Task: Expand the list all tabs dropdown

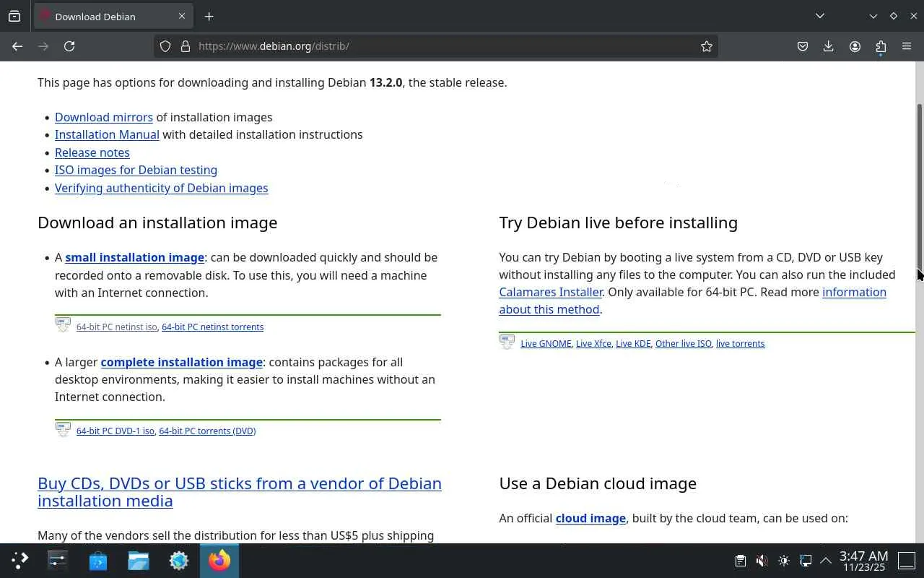Action: pos(820,16)
